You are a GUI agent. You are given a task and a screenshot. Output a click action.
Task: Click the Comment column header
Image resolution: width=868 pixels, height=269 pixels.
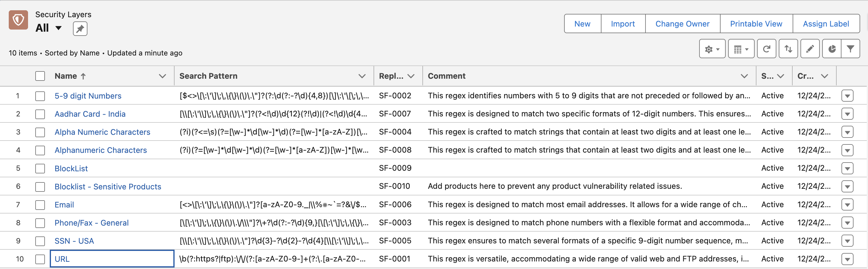[x=447, y=76]
